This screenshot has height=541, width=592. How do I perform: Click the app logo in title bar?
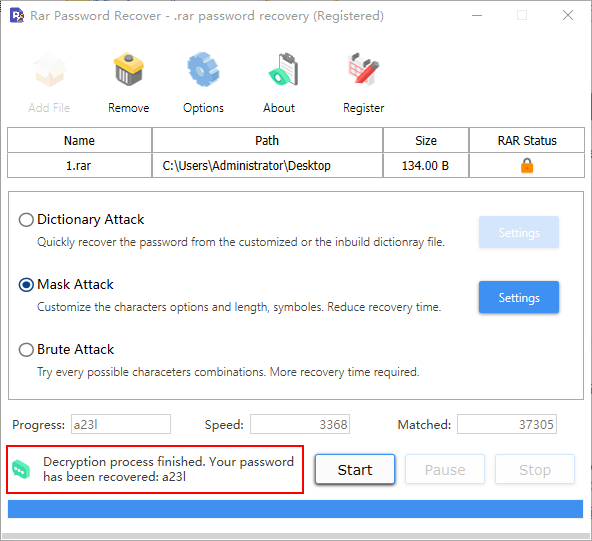17,15
